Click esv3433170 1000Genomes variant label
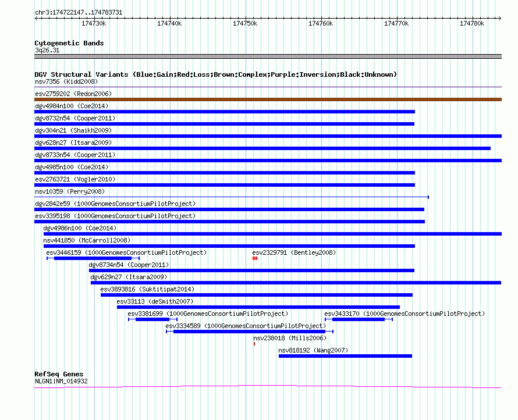The image size is (518, 420). coord(405,314)
